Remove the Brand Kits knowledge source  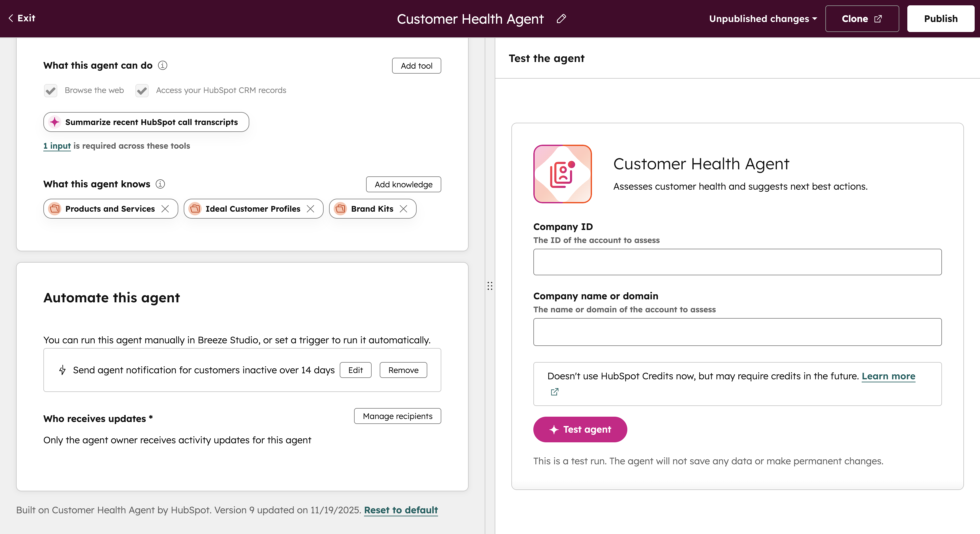404,208
